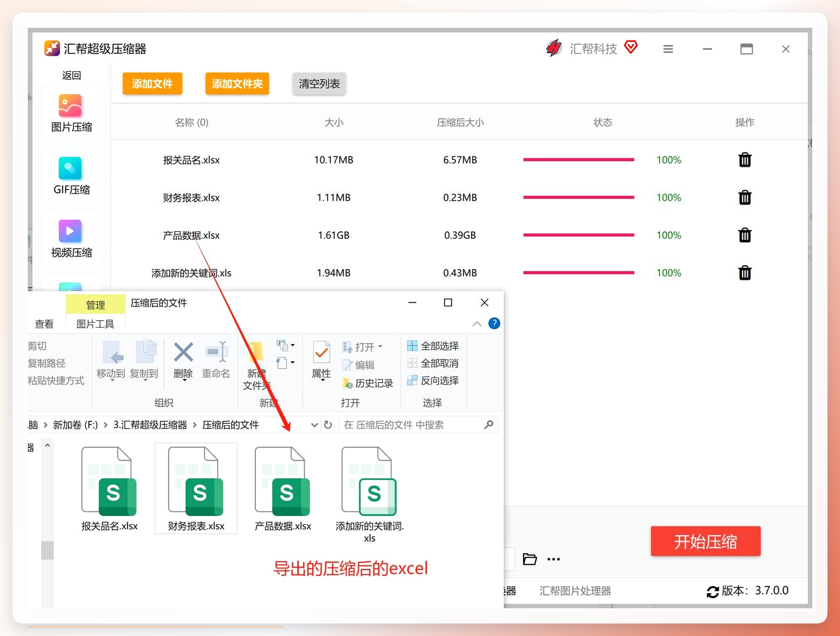This screenshot has width=840, height=636.
Task: Click the 返回 back item in sidebar
Action: coord(71,75)
